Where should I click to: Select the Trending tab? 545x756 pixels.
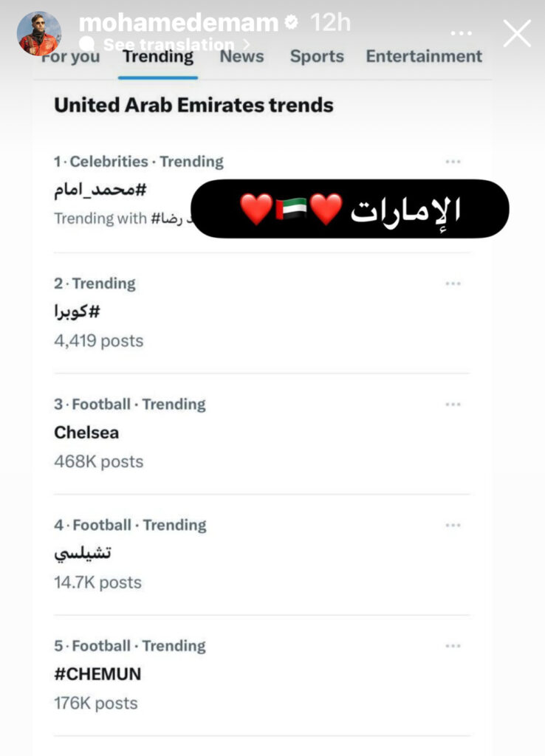158,56
